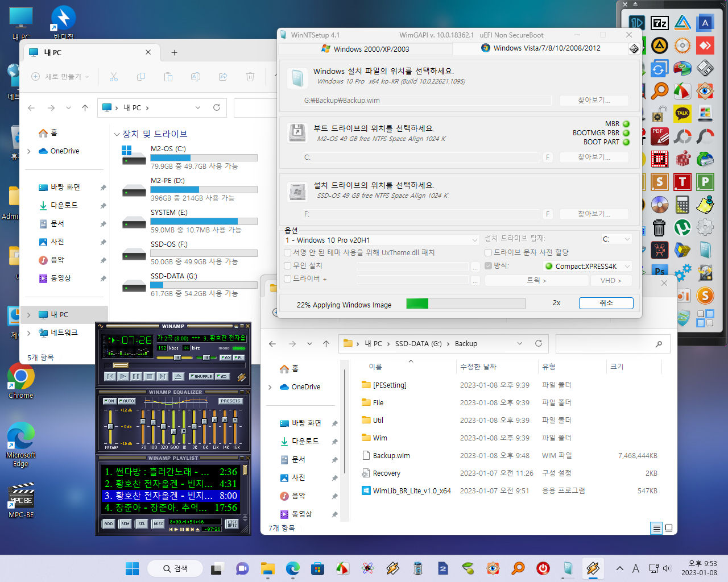The image size is (728, 582).
Task: Select playlist track 4 장준아
Action: (x=171, y=508)
